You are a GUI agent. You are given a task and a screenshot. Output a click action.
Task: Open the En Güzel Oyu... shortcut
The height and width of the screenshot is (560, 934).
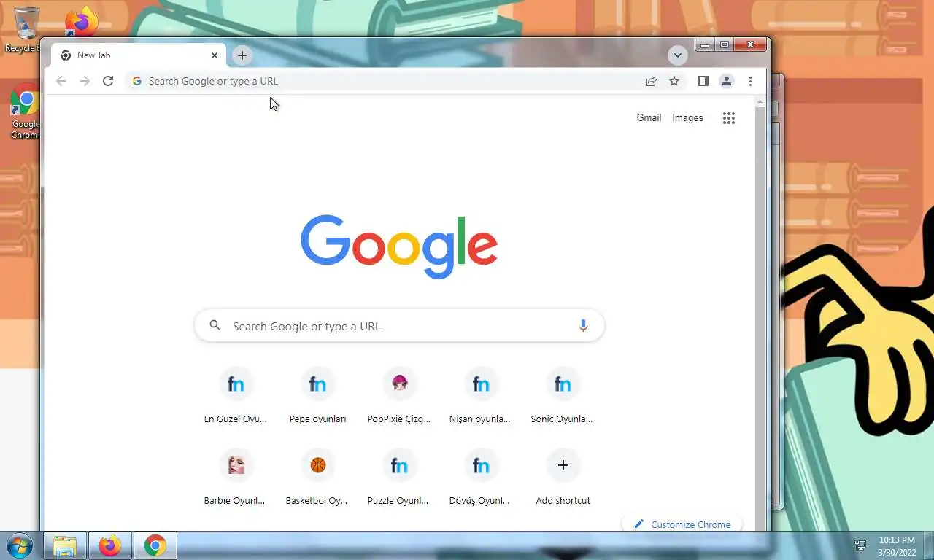(x=236, y=395)
